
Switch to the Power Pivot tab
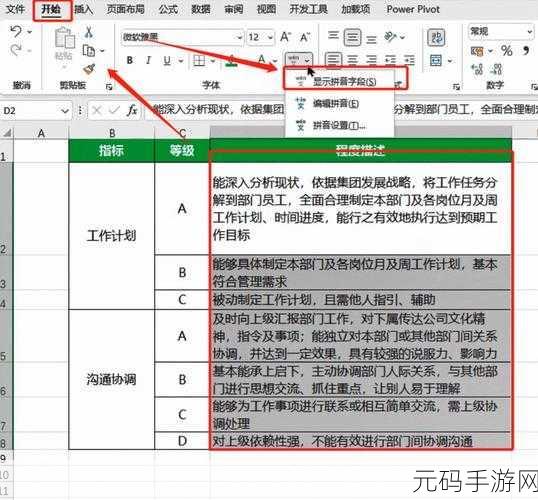point(413,9)
